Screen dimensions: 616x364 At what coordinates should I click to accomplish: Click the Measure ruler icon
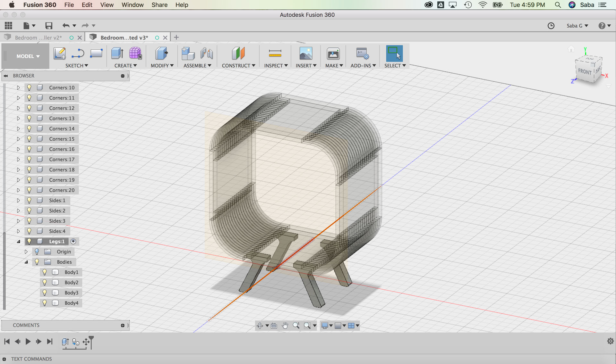click(x=275, y=53)
